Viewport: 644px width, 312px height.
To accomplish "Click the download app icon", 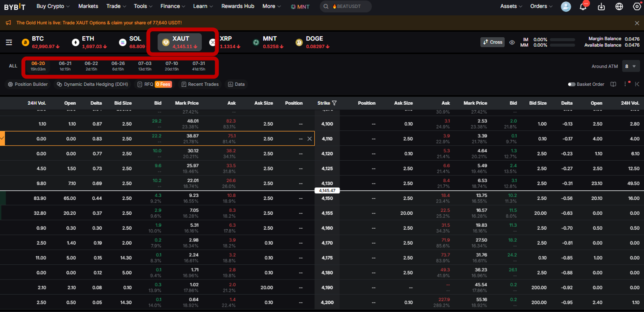I will (601, 6).
